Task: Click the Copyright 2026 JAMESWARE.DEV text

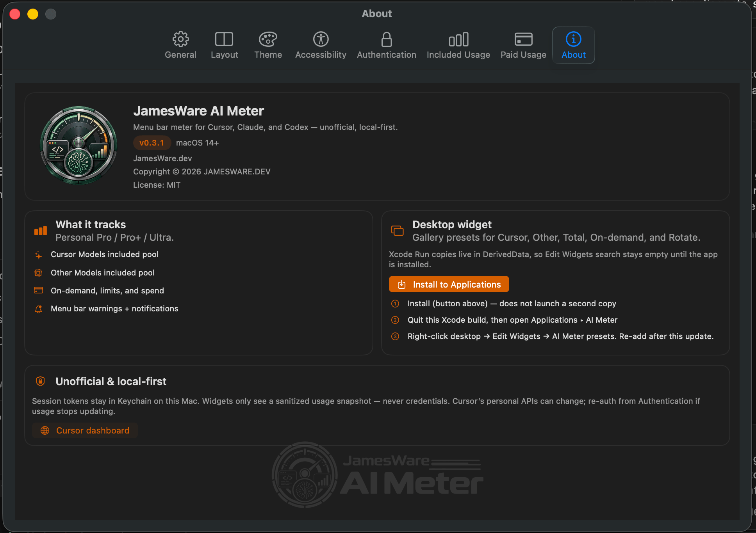Action: tap(201, 172)
